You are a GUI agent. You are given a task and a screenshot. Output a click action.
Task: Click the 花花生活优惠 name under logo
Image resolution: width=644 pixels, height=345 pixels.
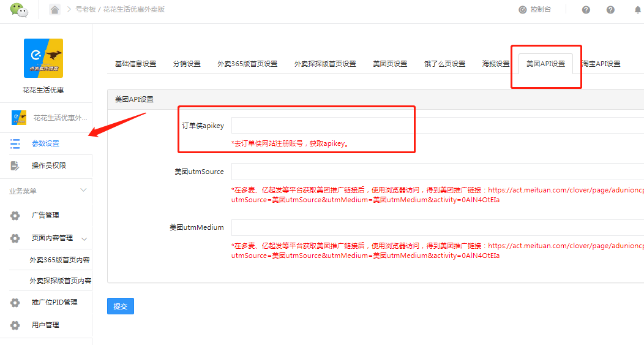[x=43, y=90]
